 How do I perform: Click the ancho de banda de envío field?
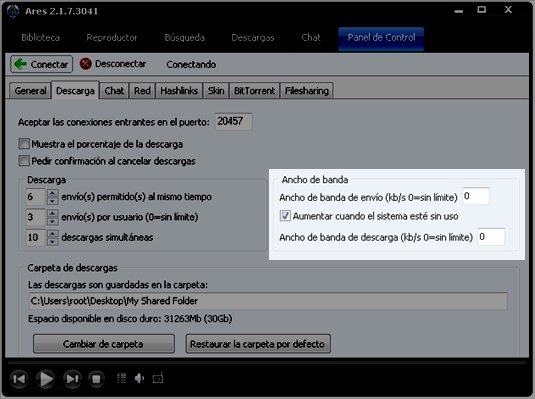[476, 196]
